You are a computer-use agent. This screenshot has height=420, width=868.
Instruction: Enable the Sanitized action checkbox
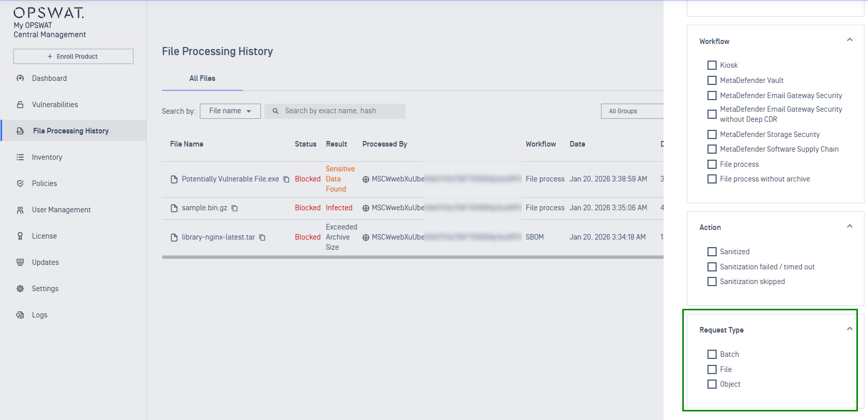coord(712,252)
